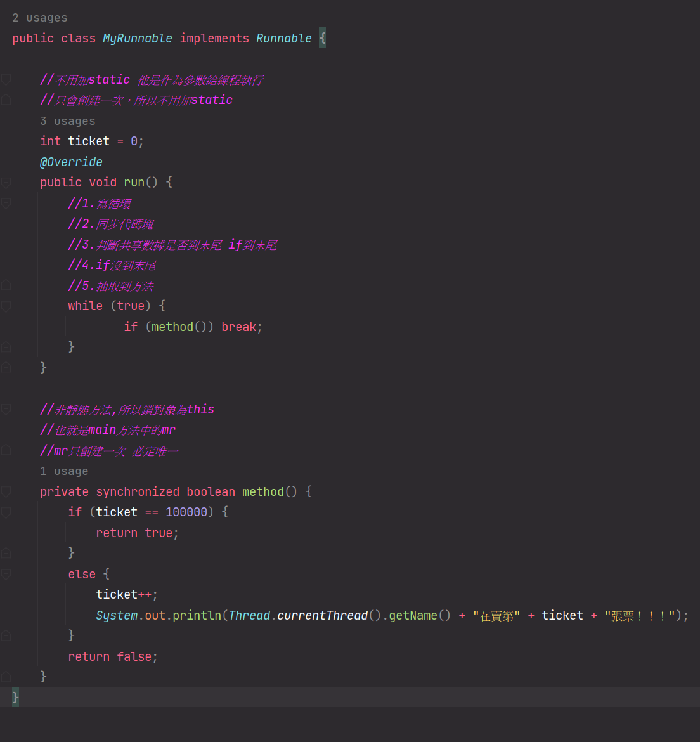Image resolution: width=700 pixels, height=742 pixels.
Task: Fold the comment block starting '//1.寫循環'
Action: [6, 204]
